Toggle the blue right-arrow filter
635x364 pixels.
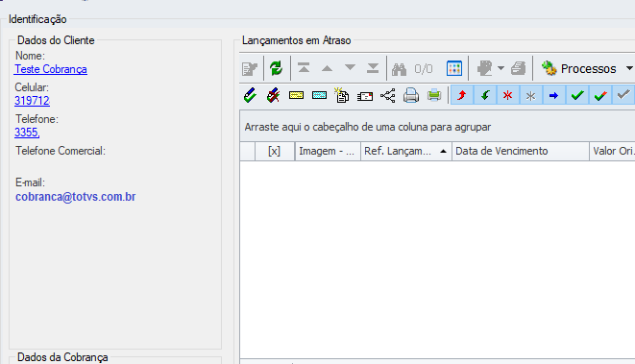(554, 95)
